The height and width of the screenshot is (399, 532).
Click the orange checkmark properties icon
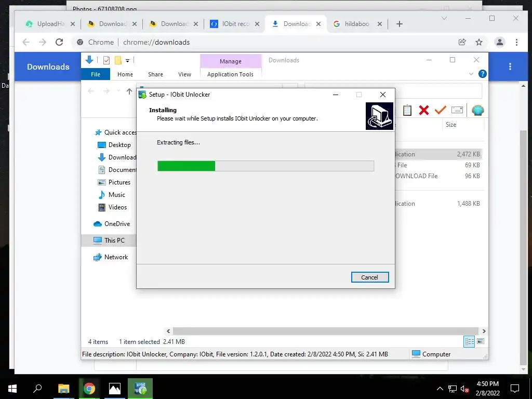pyautogui.click(x=441, y=110)
